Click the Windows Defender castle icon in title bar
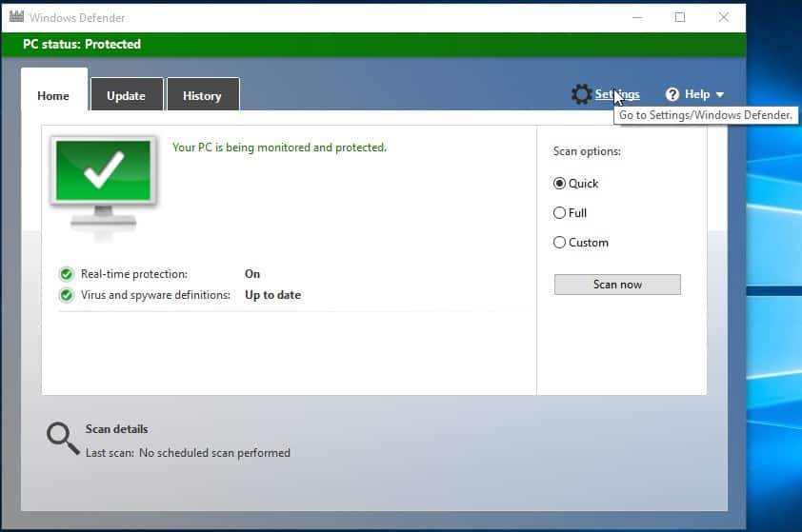 (16, 17)
